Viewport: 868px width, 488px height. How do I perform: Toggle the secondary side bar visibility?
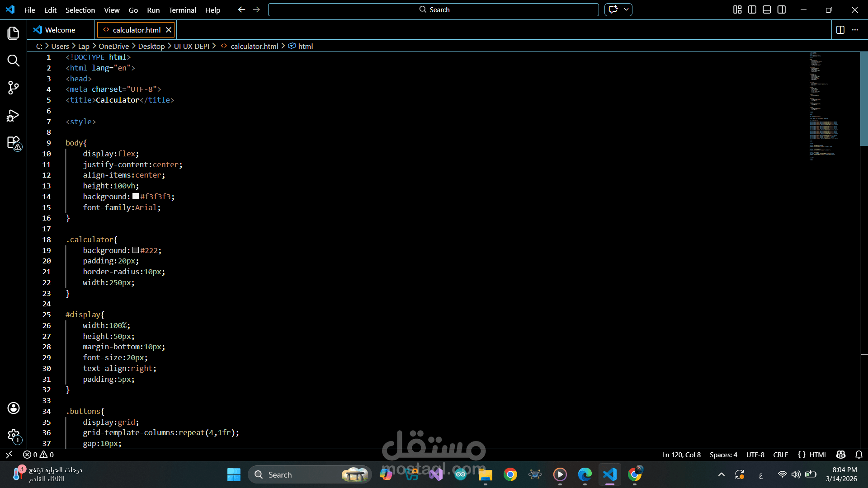tap(782, 9)
